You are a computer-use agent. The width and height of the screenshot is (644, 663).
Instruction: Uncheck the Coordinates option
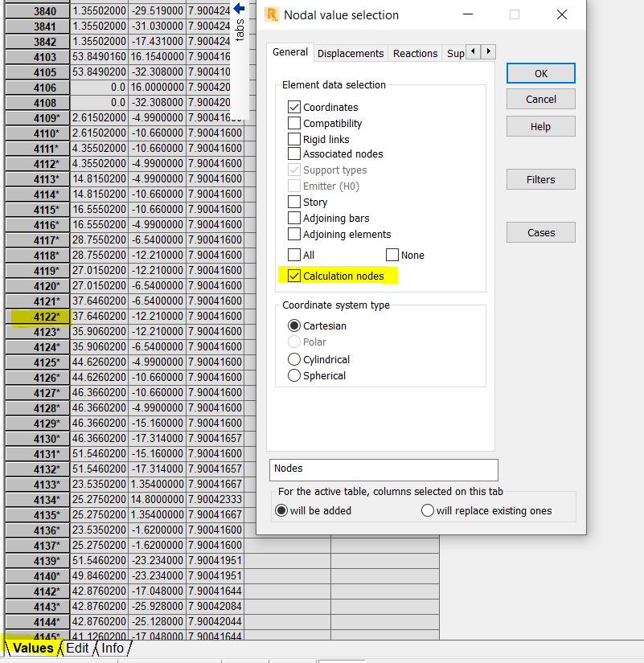coord(296,105)
